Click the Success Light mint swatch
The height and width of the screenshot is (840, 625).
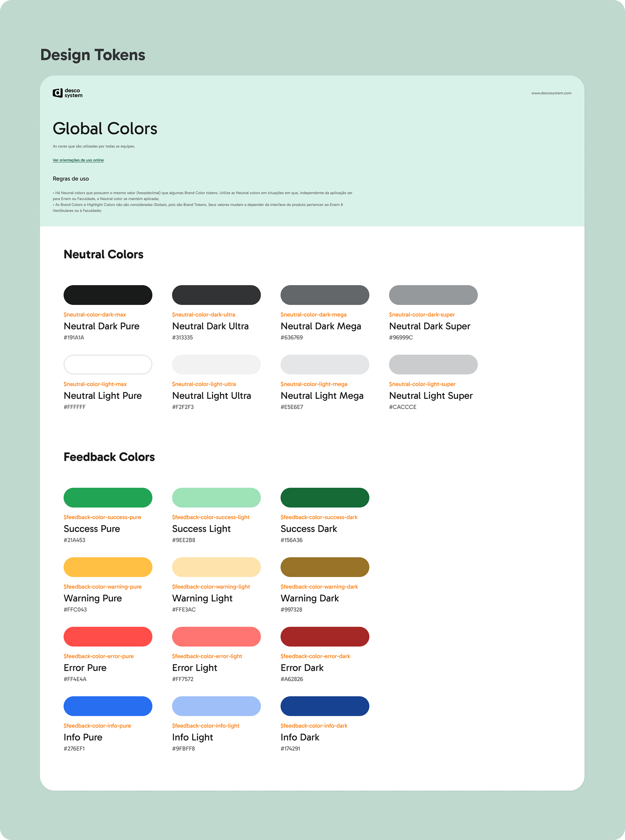pos(216,498)
